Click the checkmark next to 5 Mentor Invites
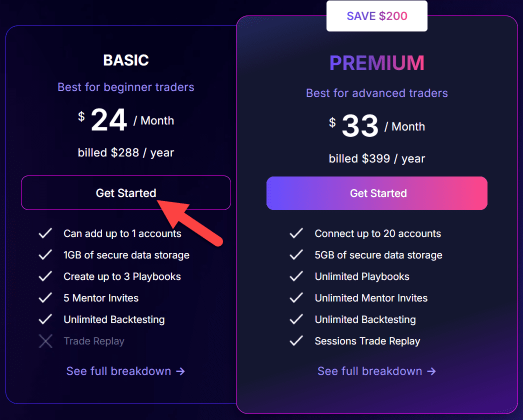Viewport: 523px width, 420px height. coord(45,298)
